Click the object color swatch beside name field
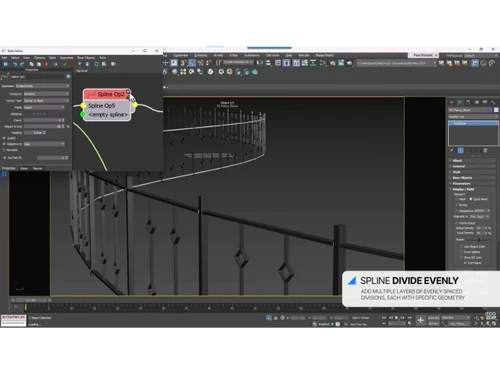 point(496,110)
